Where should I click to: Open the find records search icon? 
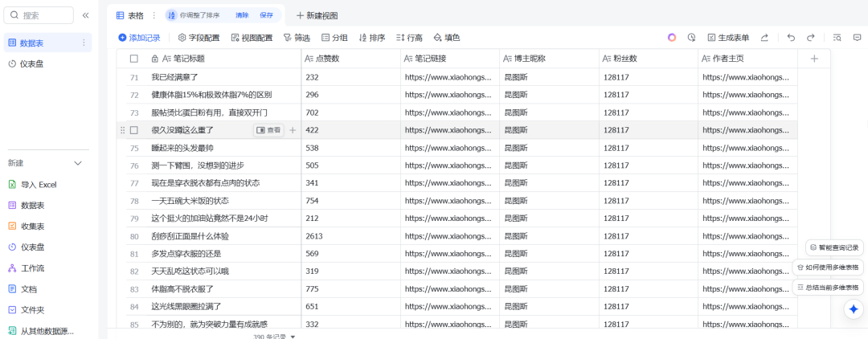click(x=837, y=38)
